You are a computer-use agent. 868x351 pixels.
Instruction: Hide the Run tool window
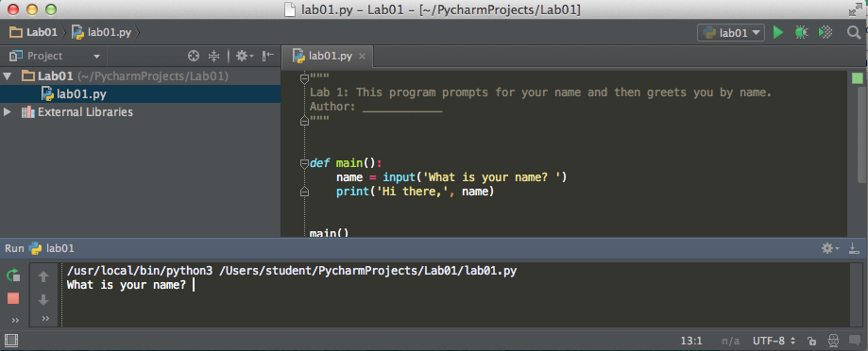coord(854,248)
